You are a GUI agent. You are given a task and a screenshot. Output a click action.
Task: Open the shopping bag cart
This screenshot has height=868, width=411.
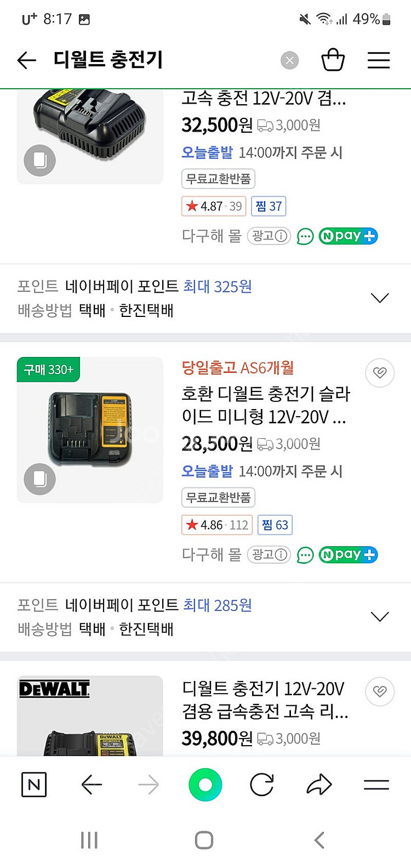pos(333,60)
